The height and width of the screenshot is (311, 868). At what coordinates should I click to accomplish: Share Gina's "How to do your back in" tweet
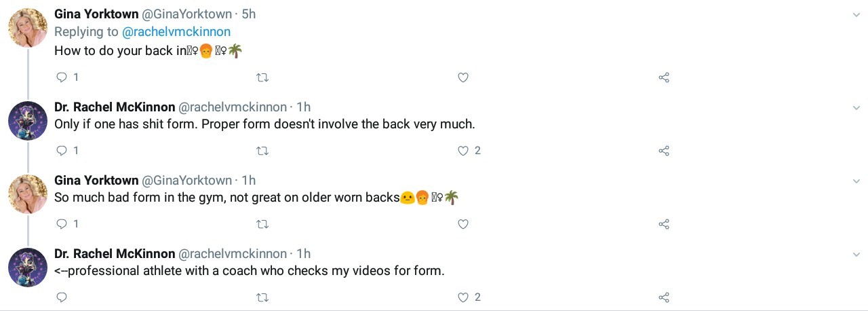pyautogui.click(x=664, y=77)
